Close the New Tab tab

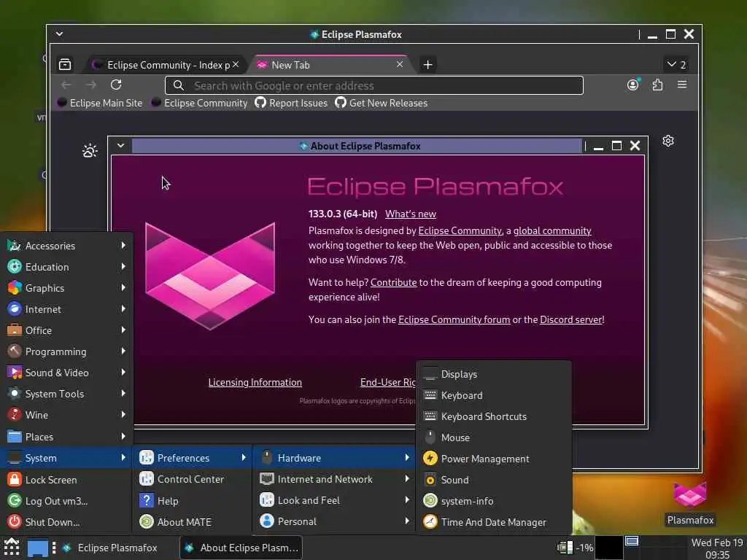[400, 64]
